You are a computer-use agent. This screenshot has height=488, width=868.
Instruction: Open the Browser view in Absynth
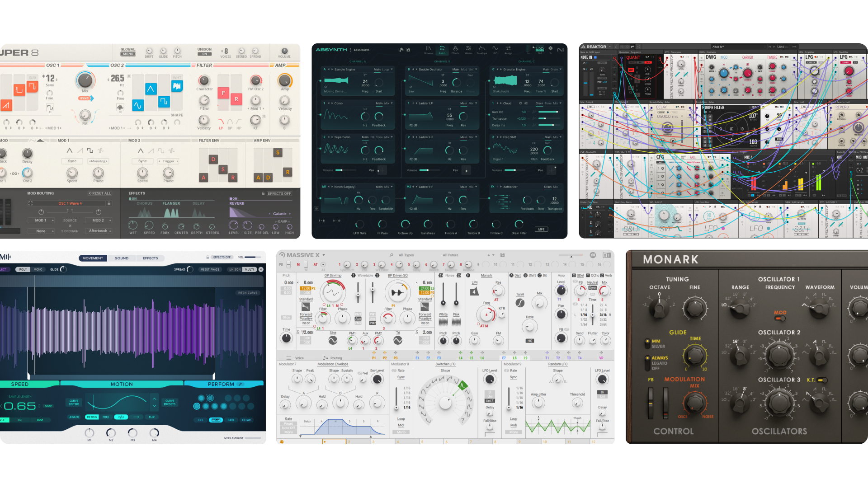tap(429, 50)
